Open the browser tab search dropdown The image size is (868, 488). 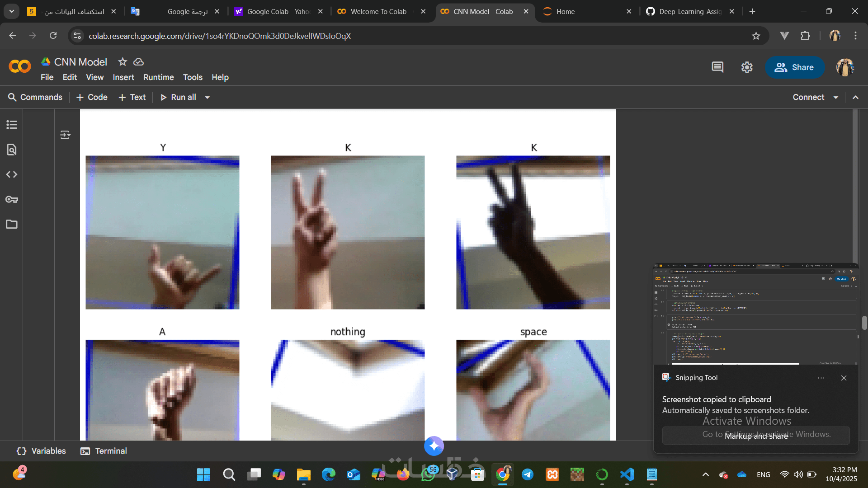(11, 11)
